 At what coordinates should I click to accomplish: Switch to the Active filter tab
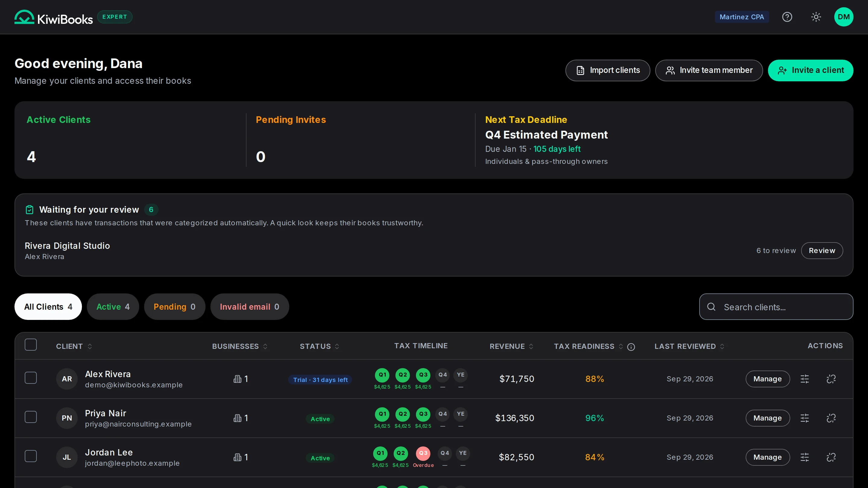click(x=113, y=307)
